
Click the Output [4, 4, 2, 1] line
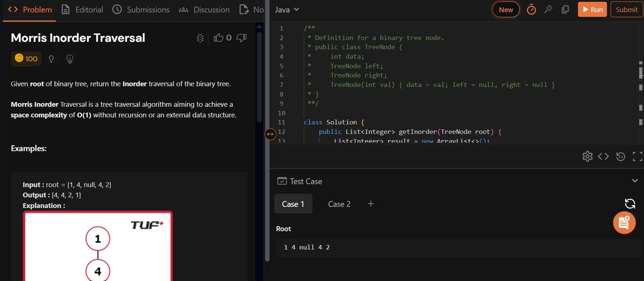coord(52,195)
